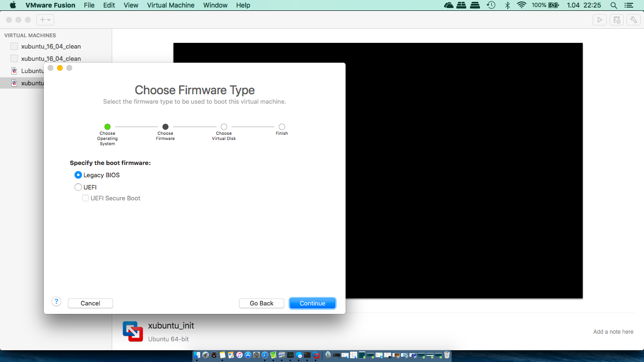Open System Preferences from the Dock
644x362 pixels.
point(256,355)
